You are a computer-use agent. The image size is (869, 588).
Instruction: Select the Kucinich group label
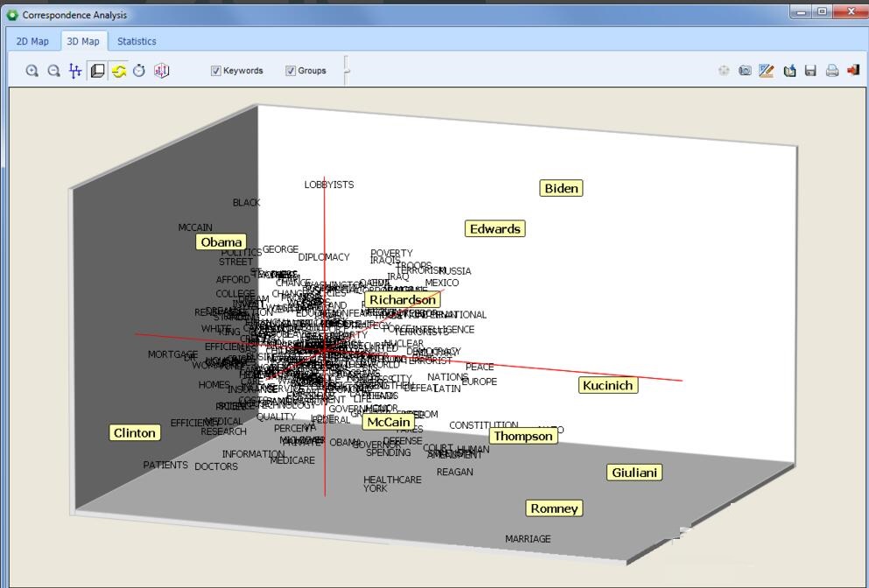click(x=608, y=385)
